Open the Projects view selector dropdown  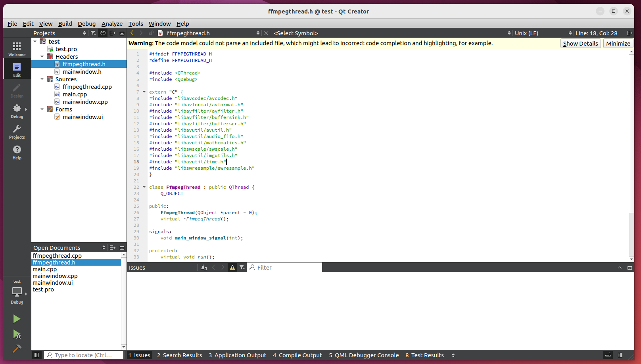60,33
